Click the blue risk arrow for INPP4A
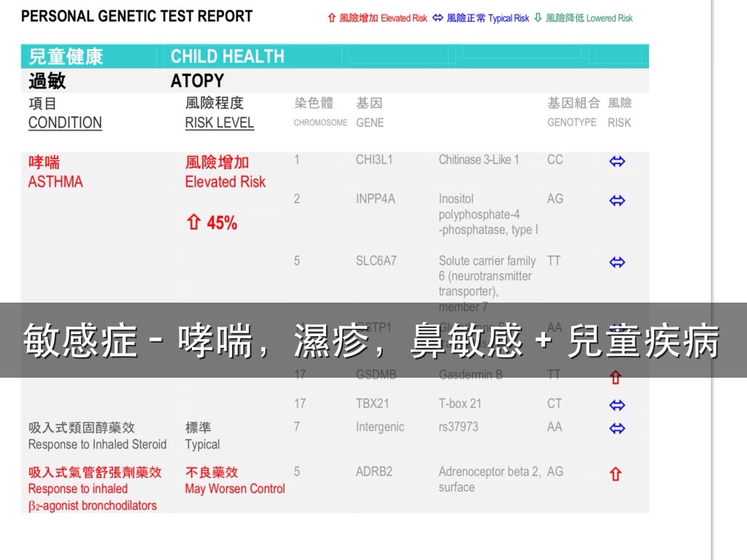 tap(617, 201)
